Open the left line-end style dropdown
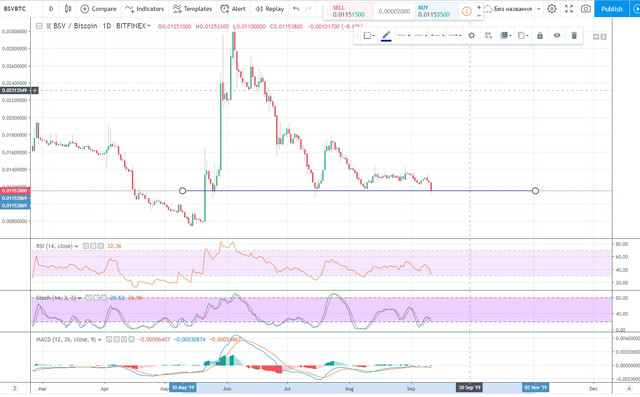This screenshot has width=640, height=397. (438, 35)
